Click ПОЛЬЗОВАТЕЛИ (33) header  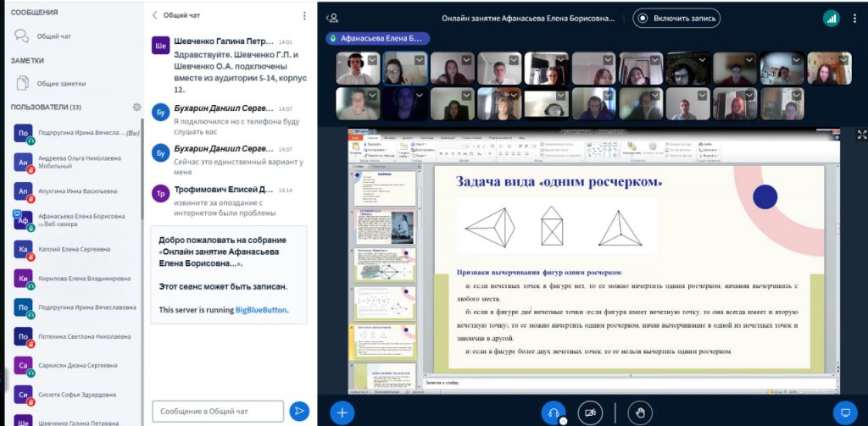tap(46, 107)
